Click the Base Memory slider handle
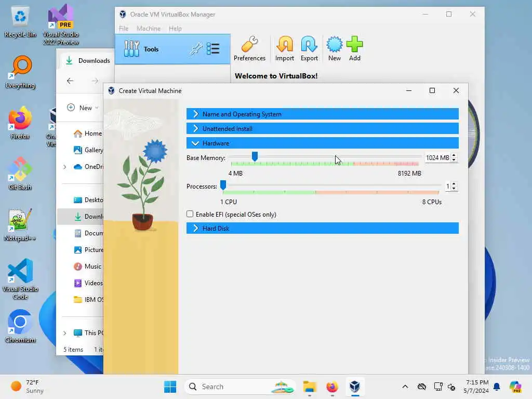 (255, 156)
